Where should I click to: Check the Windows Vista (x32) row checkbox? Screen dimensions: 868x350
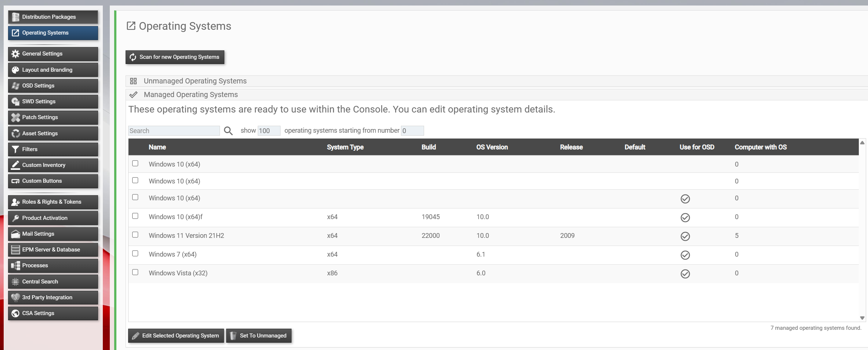click(x=135, y=272)
